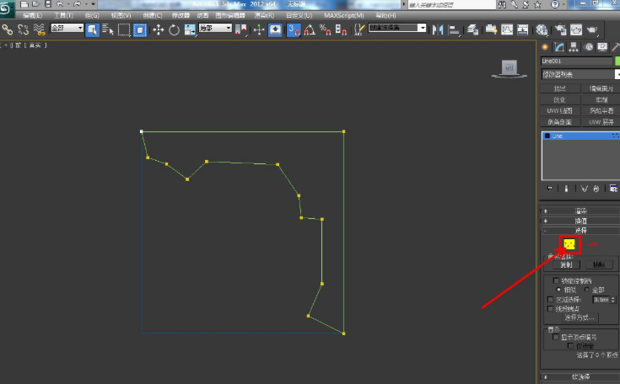Switch to the Display command panel tab
Image resolution: width=620 pixels, height=384 pixels.
click(602, 47)
